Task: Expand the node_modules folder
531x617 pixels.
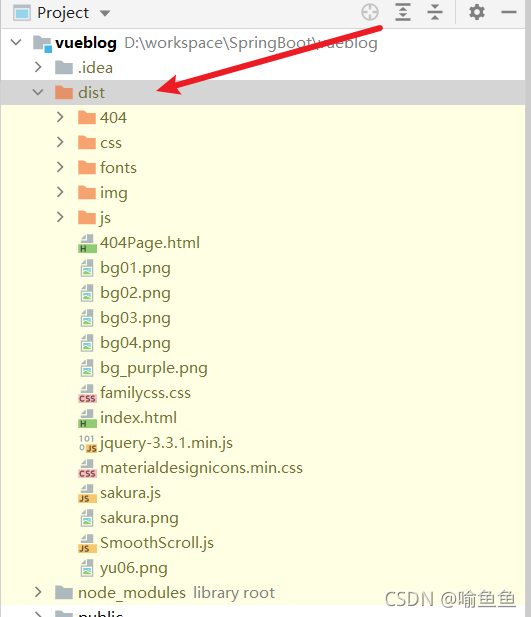Action: tap(38, 592)
